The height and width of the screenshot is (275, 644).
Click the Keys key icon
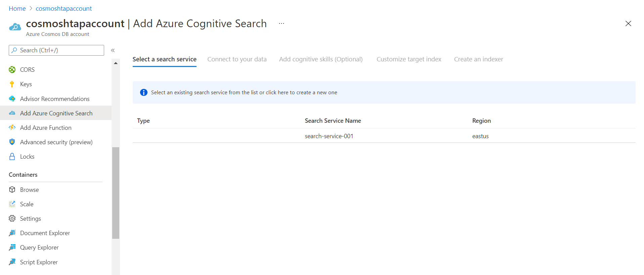coord(12,84)
